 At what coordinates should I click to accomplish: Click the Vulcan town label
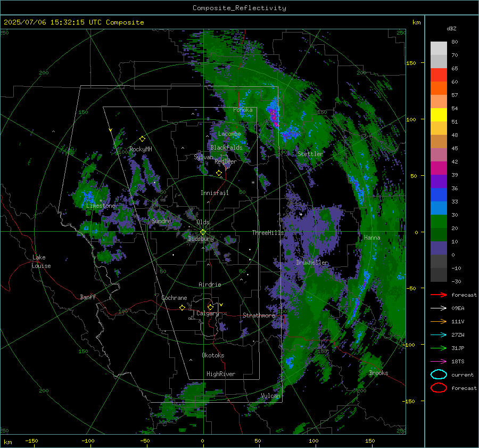pos(271,396)
